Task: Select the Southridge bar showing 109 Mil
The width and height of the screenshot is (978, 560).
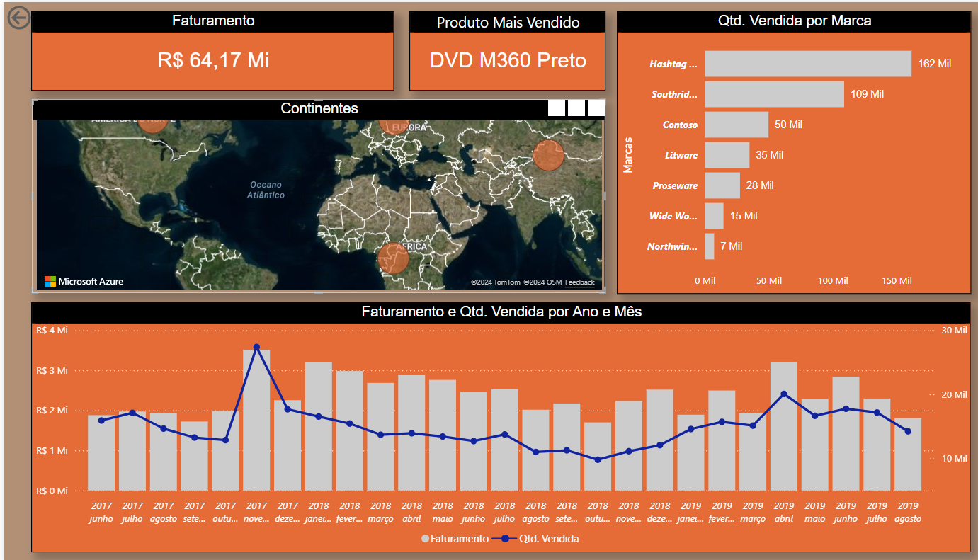Action: (x=774, y=94)
